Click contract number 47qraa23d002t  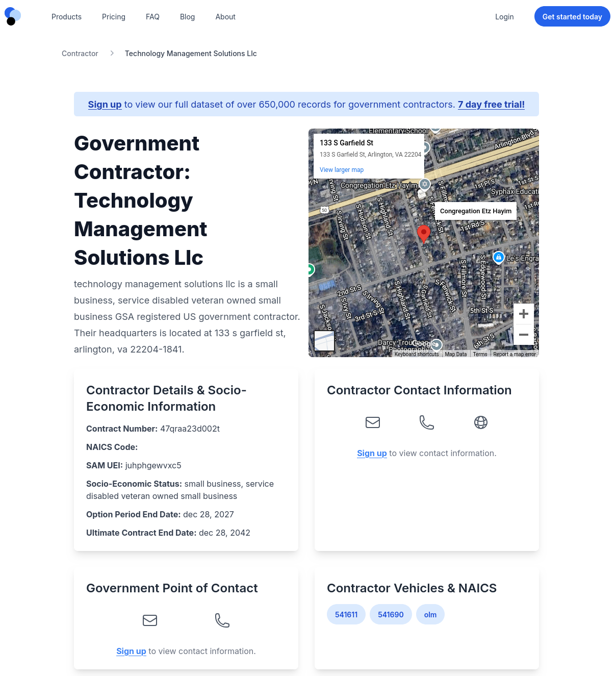point(190,429)
